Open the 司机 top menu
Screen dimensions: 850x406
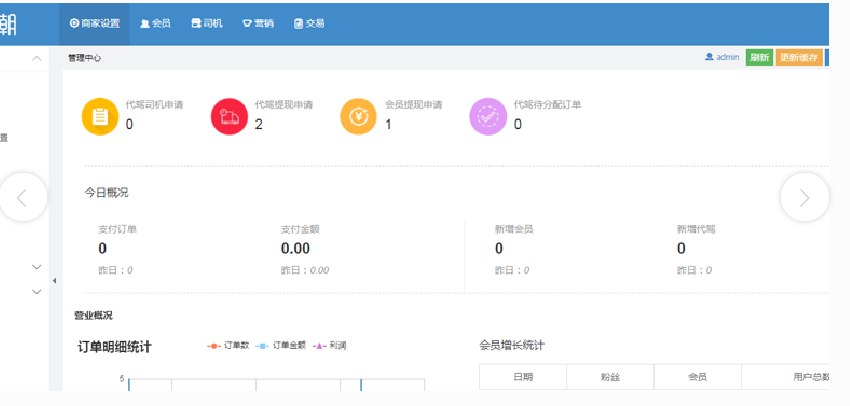click(x=207, y=23)
